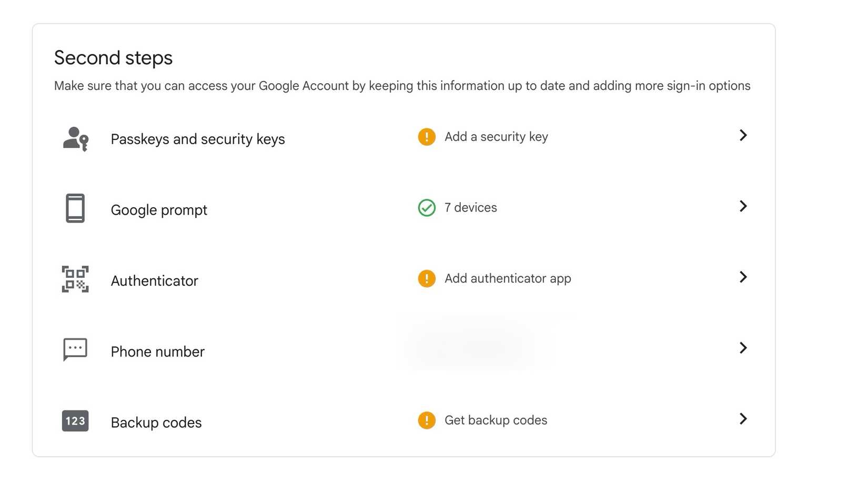Click the warning icon next to security key
868x482 pixels.
click(426, 136)
